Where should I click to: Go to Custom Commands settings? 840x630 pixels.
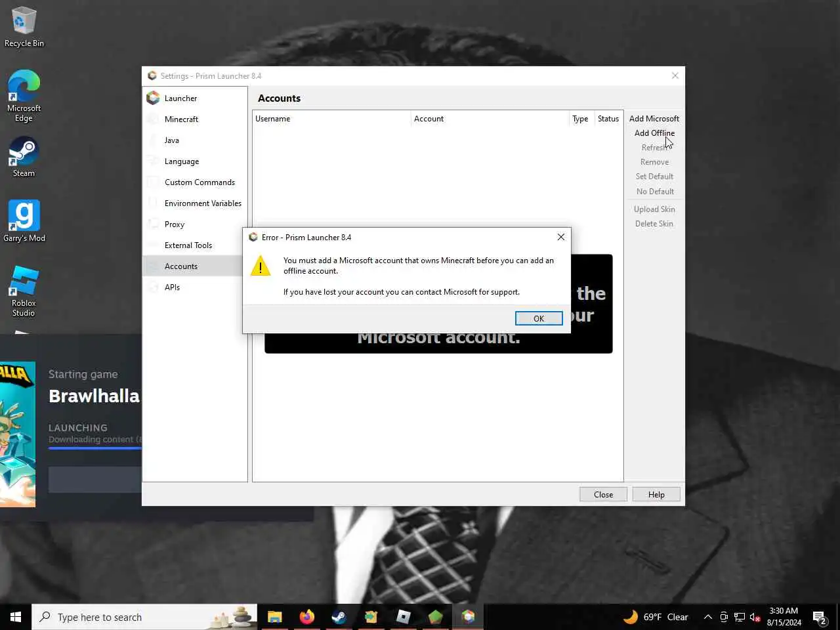click(195, 182)
